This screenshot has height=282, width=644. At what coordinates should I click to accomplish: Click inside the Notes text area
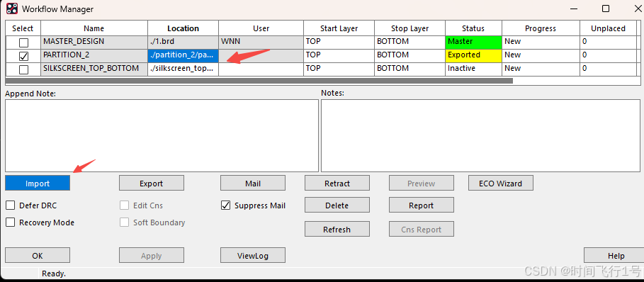coord(480,135)
